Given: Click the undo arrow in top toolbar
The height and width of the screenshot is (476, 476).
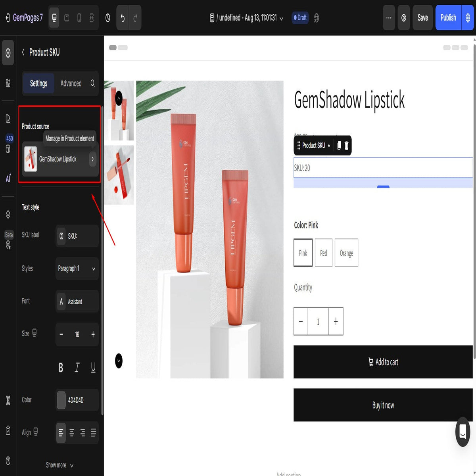Looking at the screenshot, I should coord(123,18).
